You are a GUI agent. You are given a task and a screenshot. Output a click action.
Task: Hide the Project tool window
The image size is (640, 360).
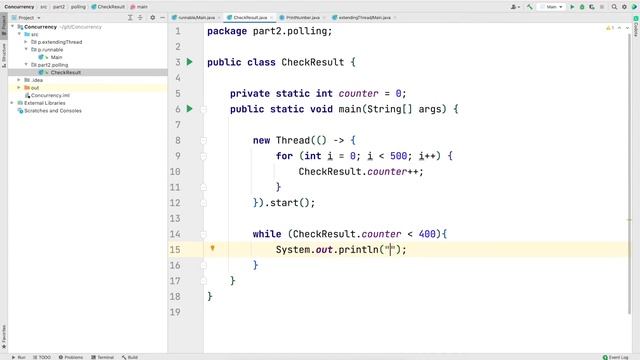(x=162, y=18)
